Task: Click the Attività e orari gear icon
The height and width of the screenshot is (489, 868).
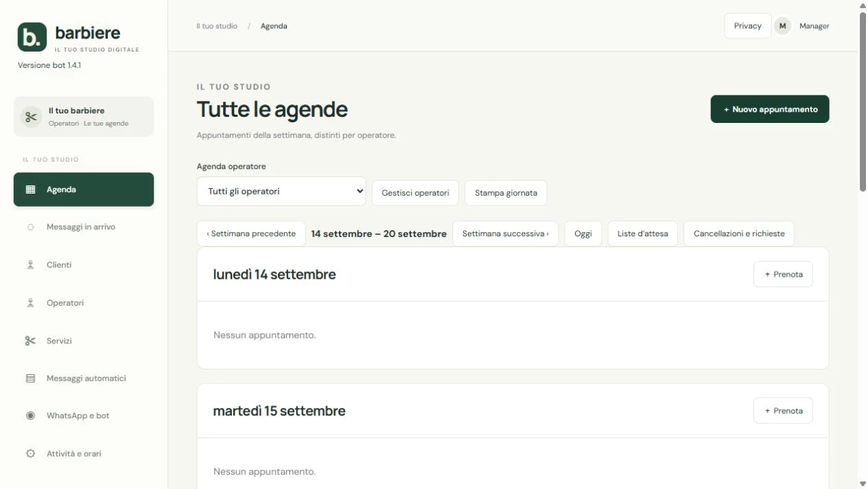Action: (x=30, y=453)
